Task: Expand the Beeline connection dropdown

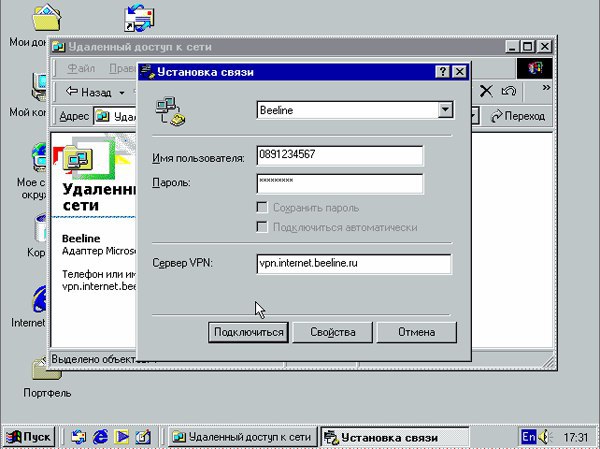Action: 445,110
